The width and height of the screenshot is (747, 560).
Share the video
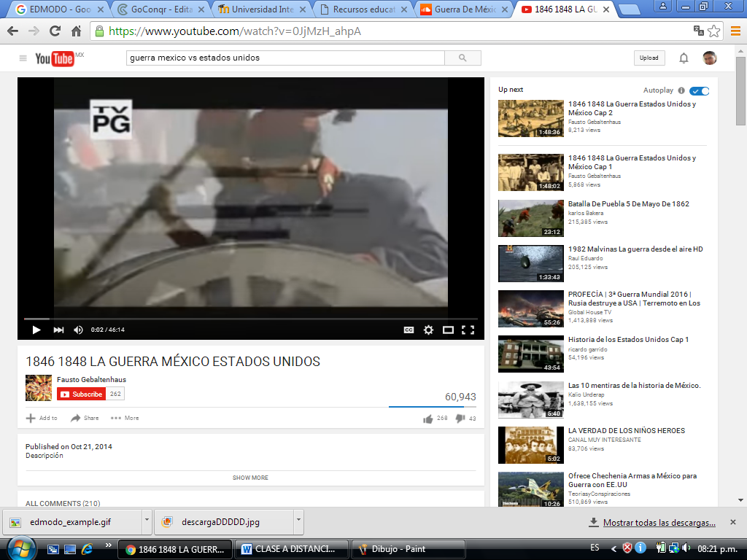85,418
